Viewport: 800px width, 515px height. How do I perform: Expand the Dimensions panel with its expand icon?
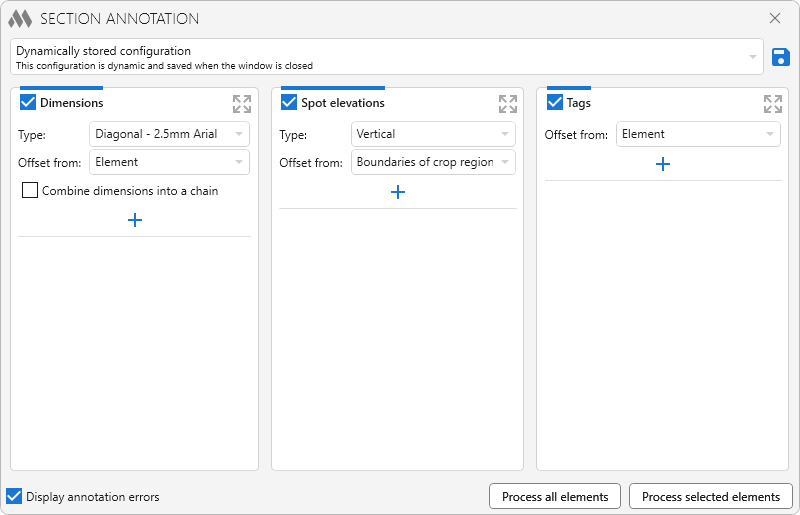coord(241,103)
